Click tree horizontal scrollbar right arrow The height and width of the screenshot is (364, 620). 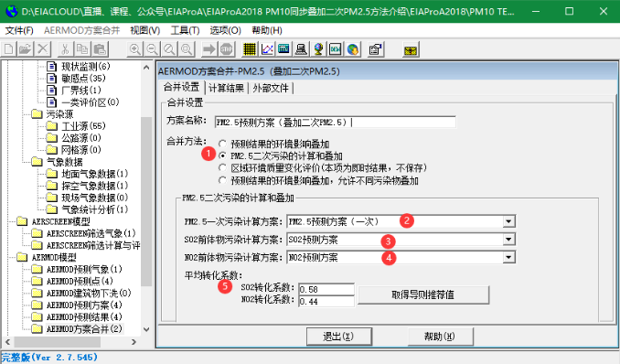tap(134, 341)
